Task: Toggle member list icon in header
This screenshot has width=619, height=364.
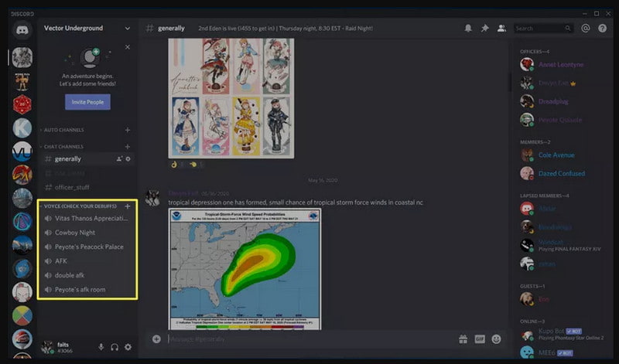Action: [x=501, y=29]
